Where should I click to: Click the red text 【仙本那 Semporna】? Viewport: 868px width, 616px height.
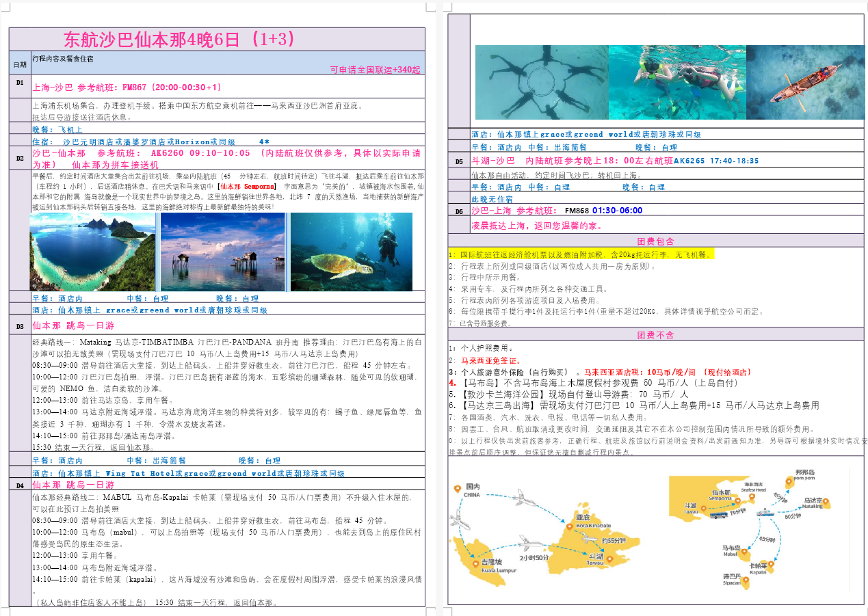pos(247,186)
